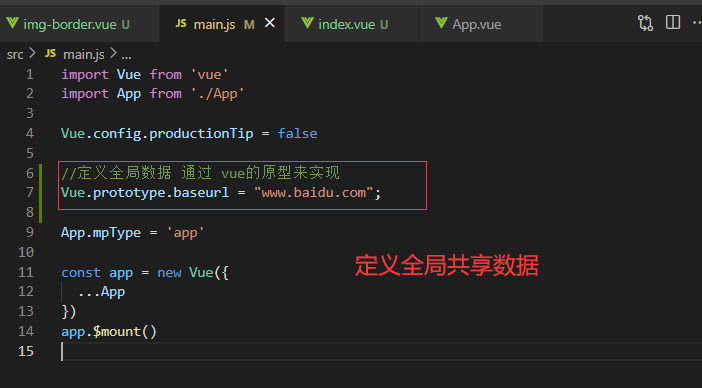This screenshot has width=702, height=388.
Task: Select the main.js breadcrumb item
Action: (x=84, y=55)
